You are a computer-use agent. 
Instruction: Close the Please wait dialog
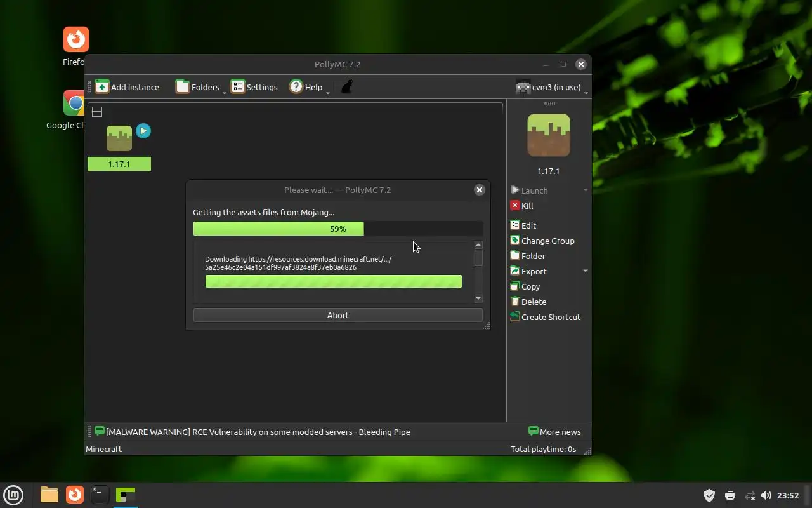480,190
